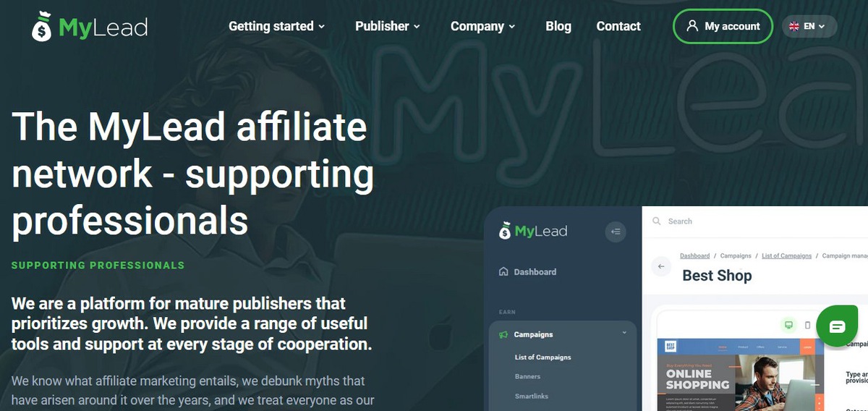This screenshot has width=868, height=411.
Task: Open the Contact page
Action: point(618,26)
